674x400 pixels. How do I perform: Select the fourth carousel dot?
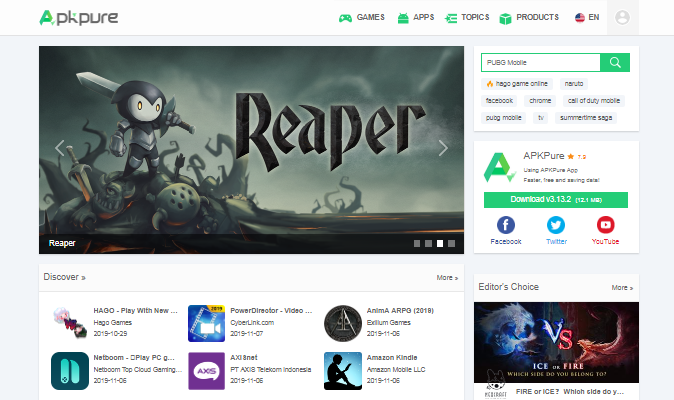coord(451,244)
